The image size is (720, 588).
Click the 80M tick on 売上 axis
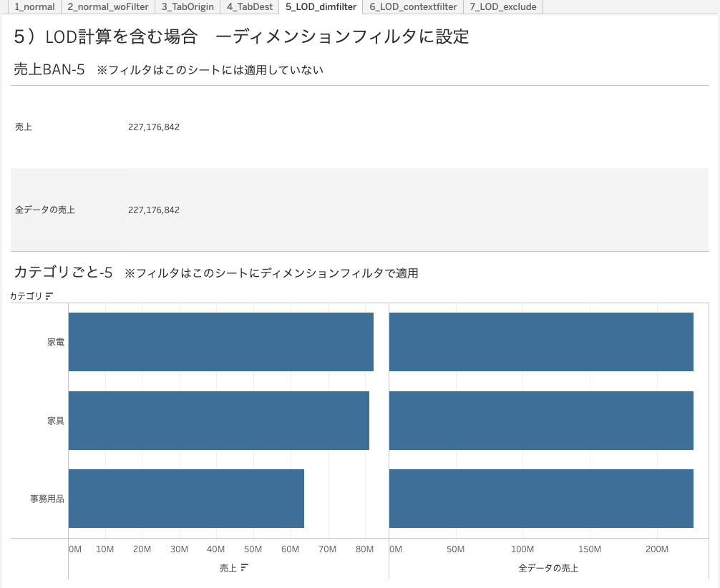(364, 549)
